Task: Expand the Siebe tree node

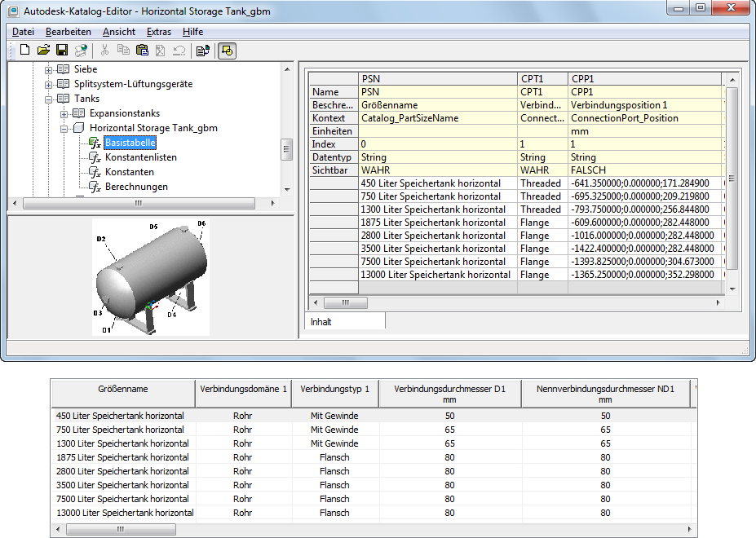Action: coord(48,70)
